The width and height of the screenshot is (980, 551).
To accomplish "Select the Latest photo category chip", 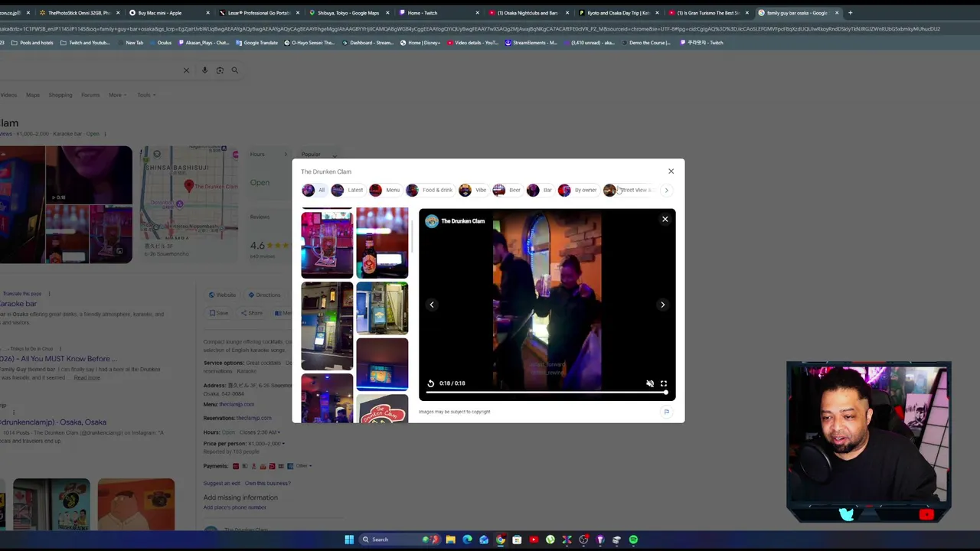I will coord(347,190).
